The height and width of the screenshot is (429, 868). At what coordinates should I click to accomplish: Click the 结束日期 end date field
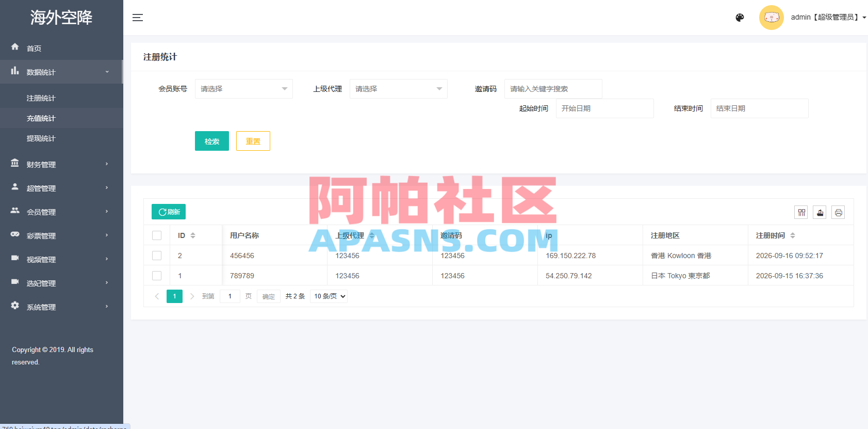pyautogui.click(x=760, y=108)
